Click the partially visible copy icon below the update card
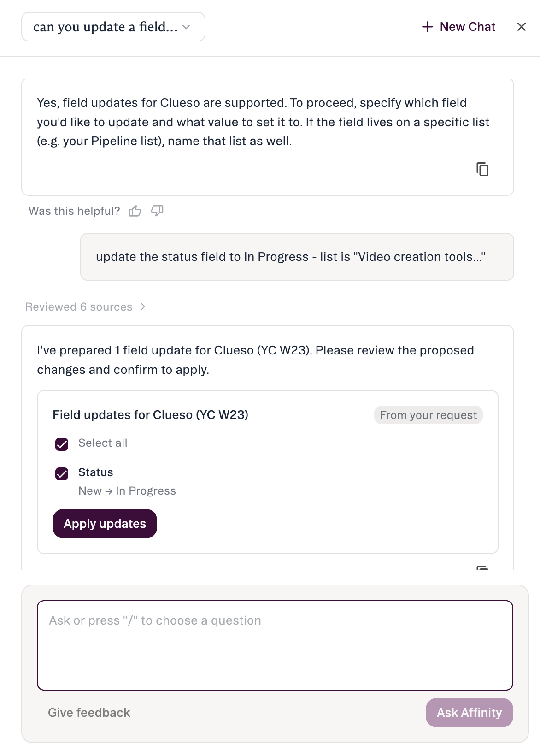 pyautogui.click(x=482, y=567)
